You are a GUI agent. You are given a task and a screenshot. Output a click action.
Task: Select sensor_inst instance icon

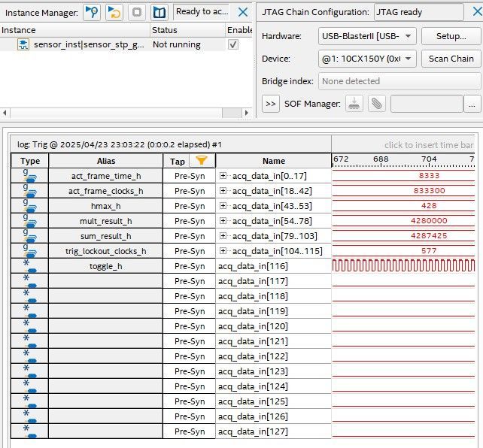click(x=23, y=44)
